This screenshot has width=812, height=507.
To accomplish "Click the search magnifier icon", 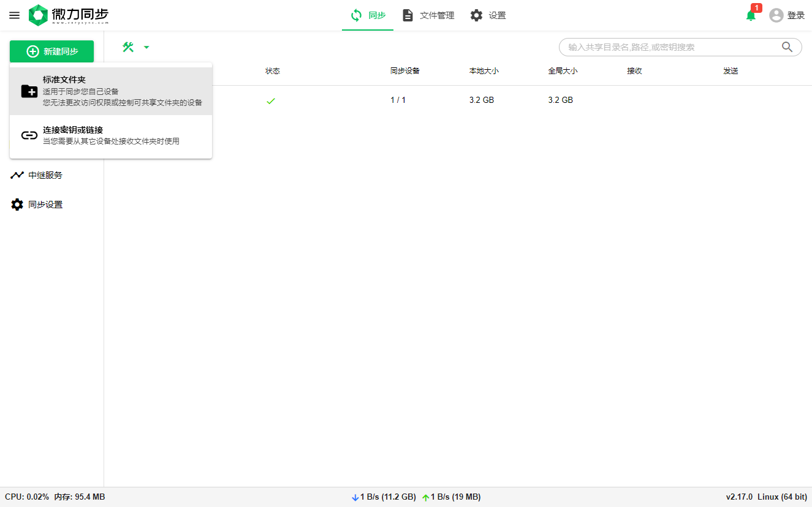I will click(787, 47).
